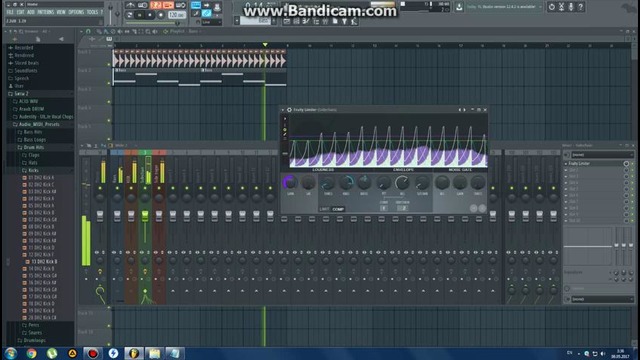Screen dimensions: 640x360
Task: Switch Fruity Limiter to LIMIT tab
Action: click(324, 209)
